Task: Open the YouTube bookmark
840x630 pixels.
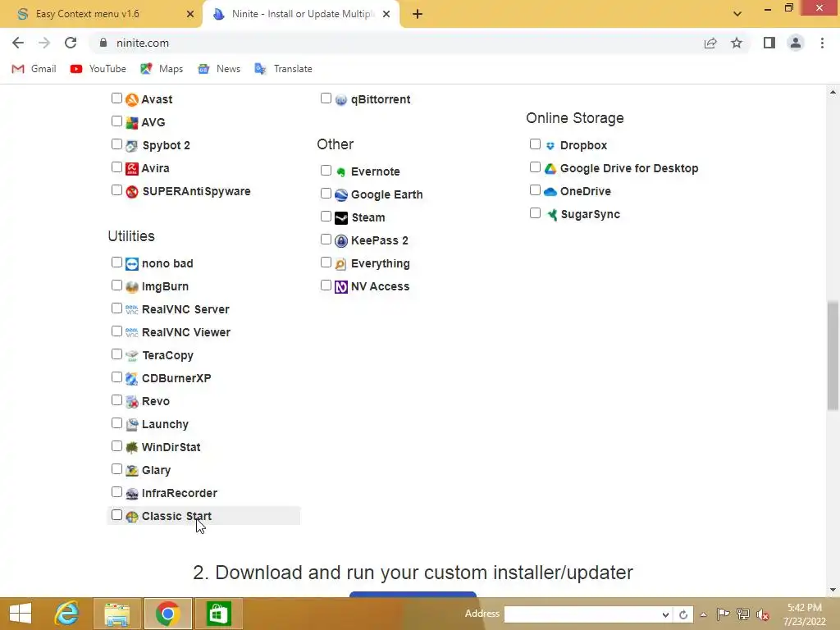Action: tap(98, 69)
